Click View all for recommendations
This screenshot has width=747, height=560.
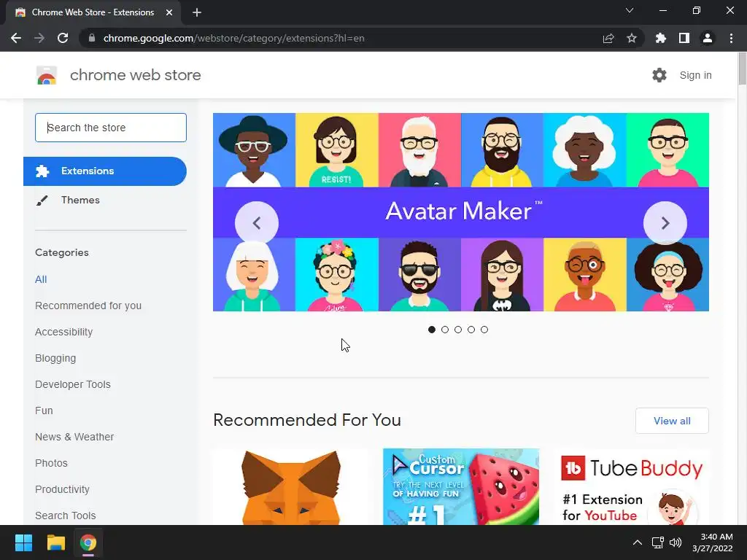pyautogui.click(x=672, y=421)
